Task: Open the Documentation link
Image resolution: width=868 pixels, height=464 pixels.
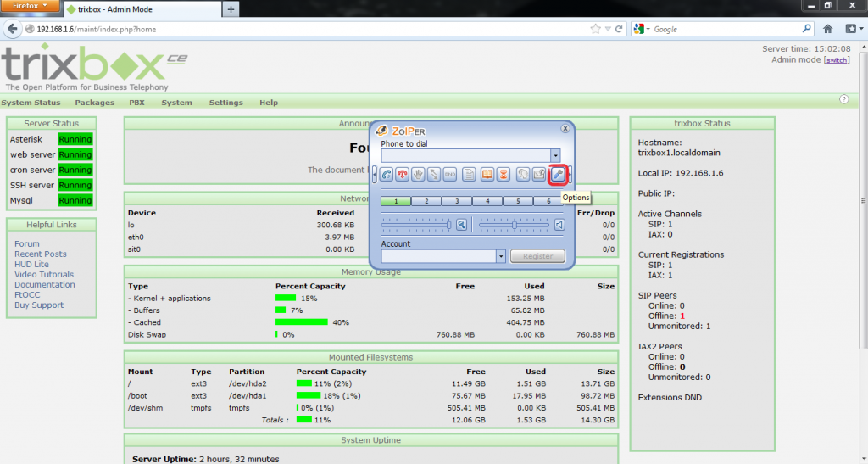Action: tap(45, 285)
